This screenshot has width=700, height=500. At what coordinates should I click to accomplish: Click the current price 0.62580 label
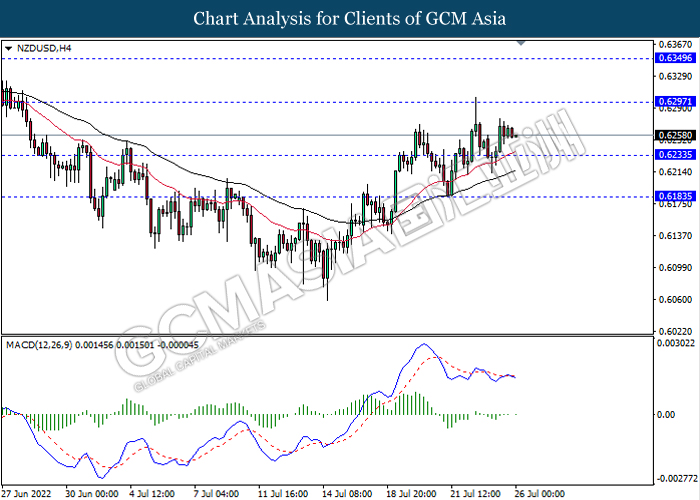tap(675, 135)
